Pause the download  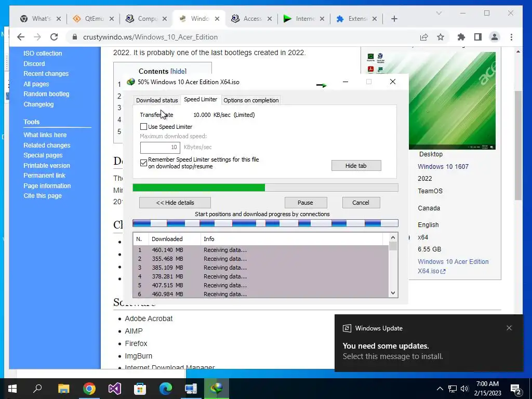click(305, 203)
